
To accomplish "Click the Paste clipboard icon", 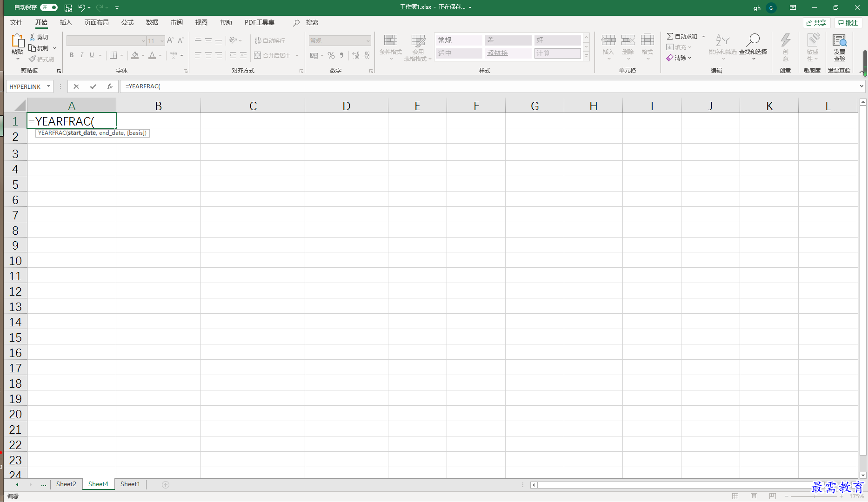I will [x=17, y=41].
